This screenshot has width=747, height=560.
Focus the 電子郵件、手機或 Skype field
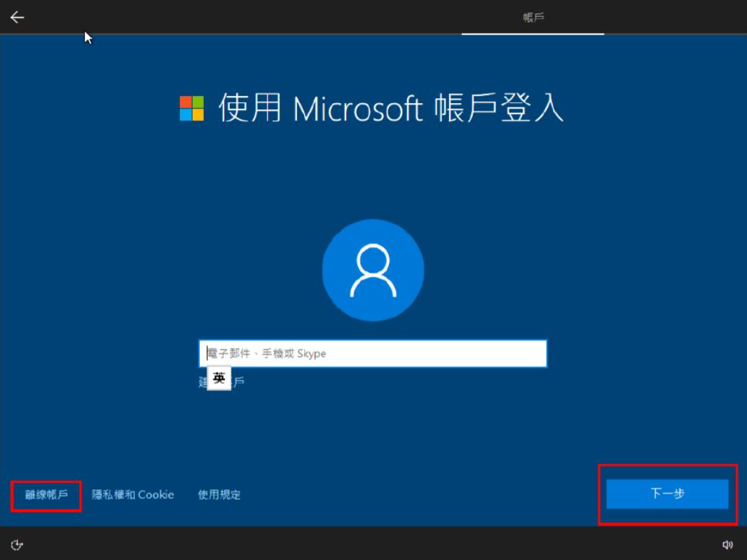[373, 353]
